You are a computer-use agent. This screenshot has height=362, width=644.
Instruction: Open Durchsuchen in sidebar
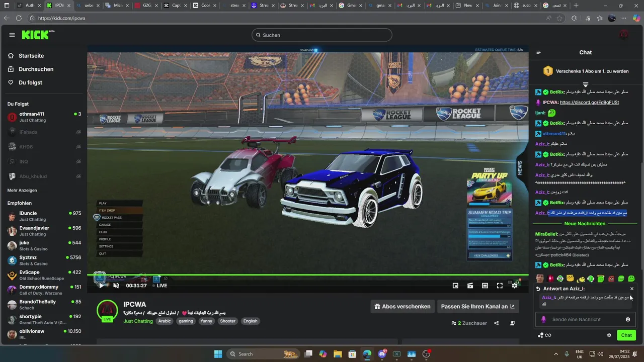tap(36, 69)
